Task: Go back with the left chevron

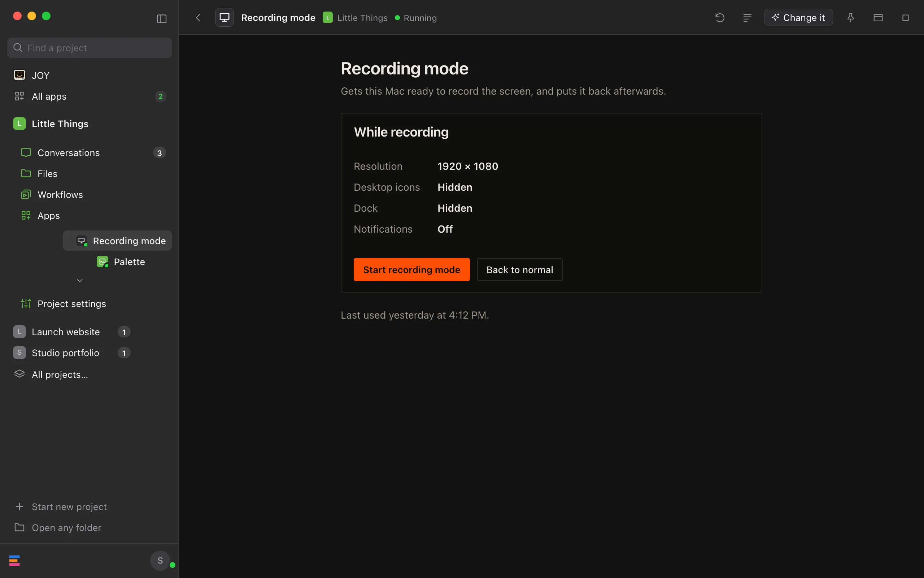Action: tap(198, 18)
